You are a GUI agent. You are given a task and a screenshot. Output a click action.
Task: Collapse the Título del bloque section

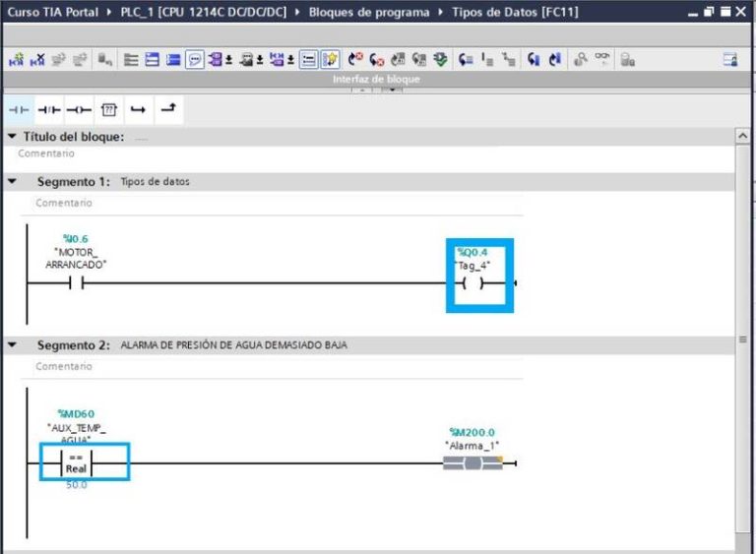pos(12,137)
